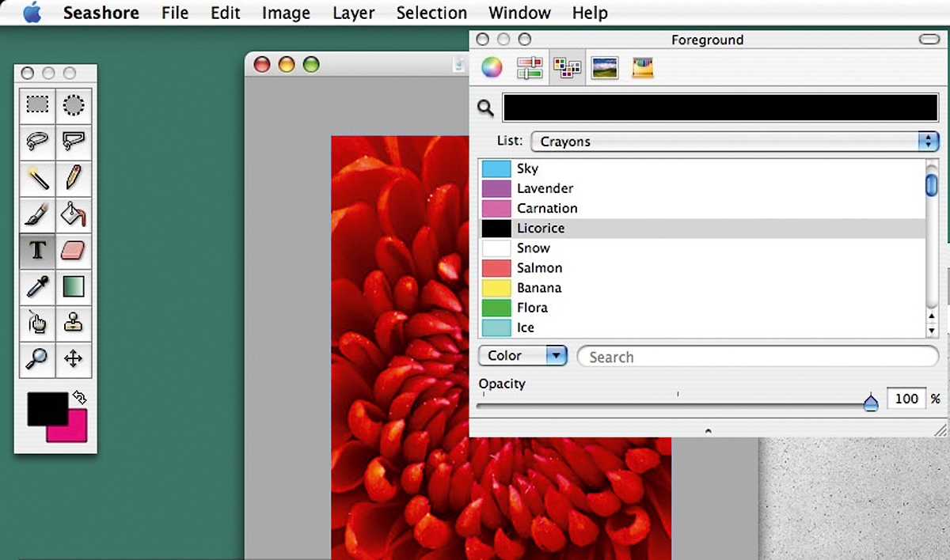Select the elliptical selection tool
950x560 pixels.
73,105
